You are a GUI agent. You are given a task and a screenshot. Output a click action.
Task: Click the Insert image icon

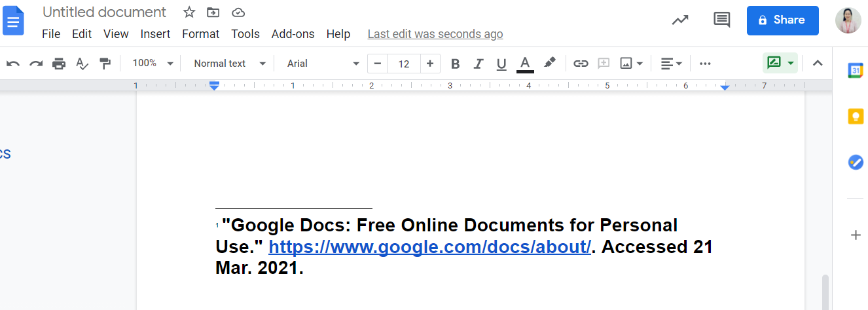pyautogui.click(x=626, y=64)
